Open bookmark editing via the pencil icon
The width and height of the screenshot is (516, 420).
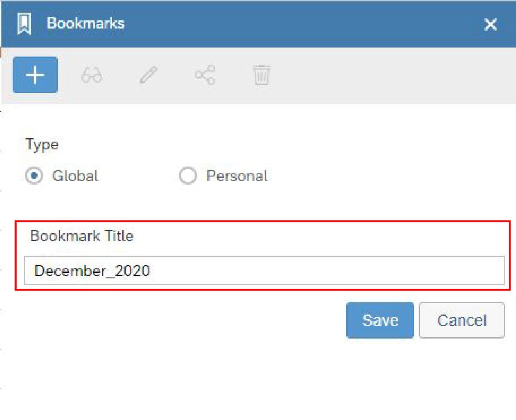coord(148,75)
